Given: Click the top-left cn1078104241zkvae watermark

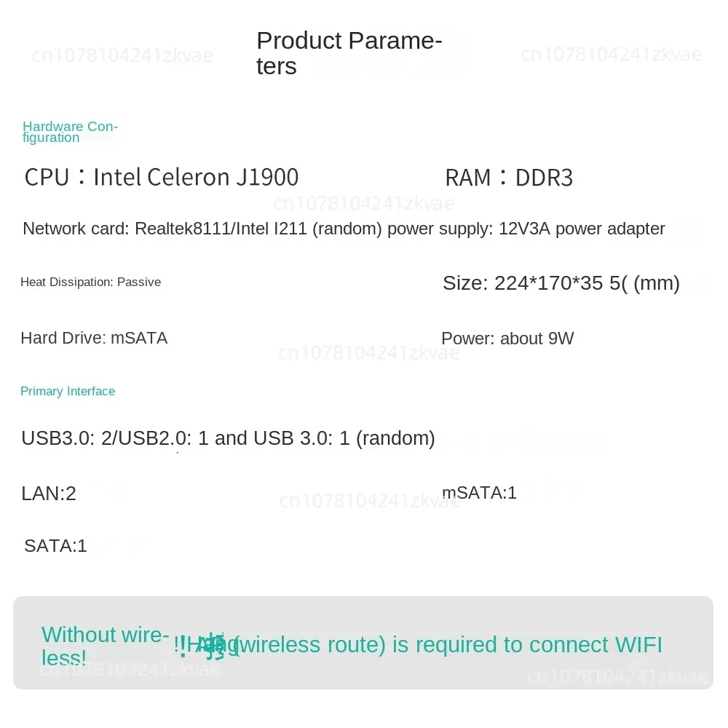Looking at the screenshot, I should [122, 56].
